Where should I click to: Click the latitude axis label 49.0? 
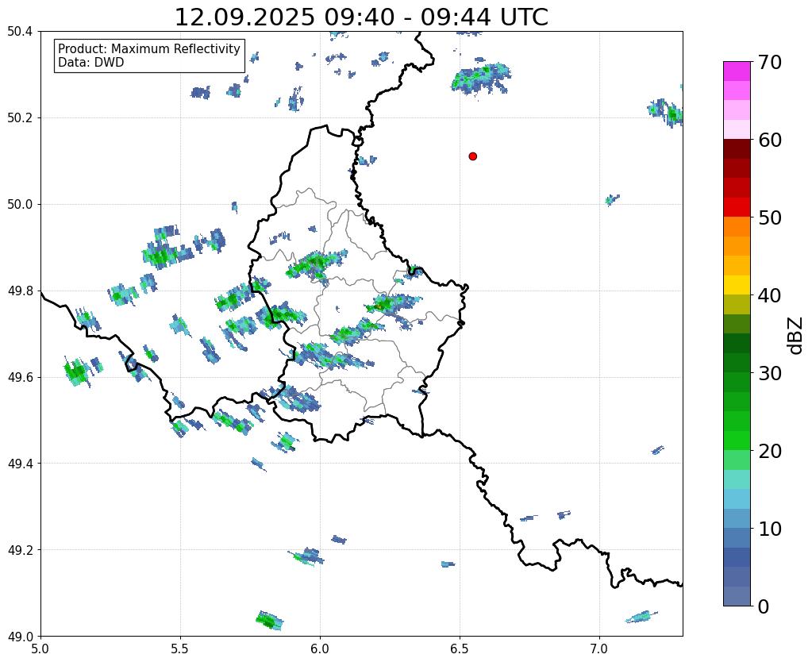tap(21, 637)
